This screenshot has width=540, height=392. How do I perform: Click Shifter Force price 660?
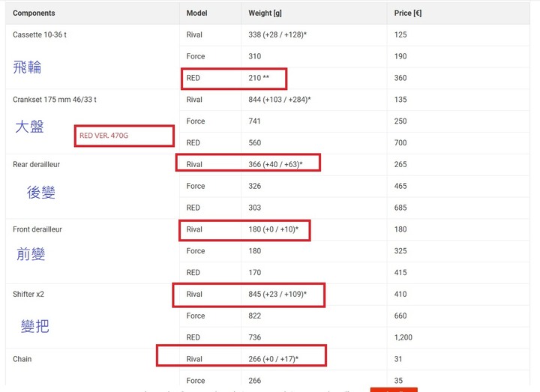click(400, 316)
